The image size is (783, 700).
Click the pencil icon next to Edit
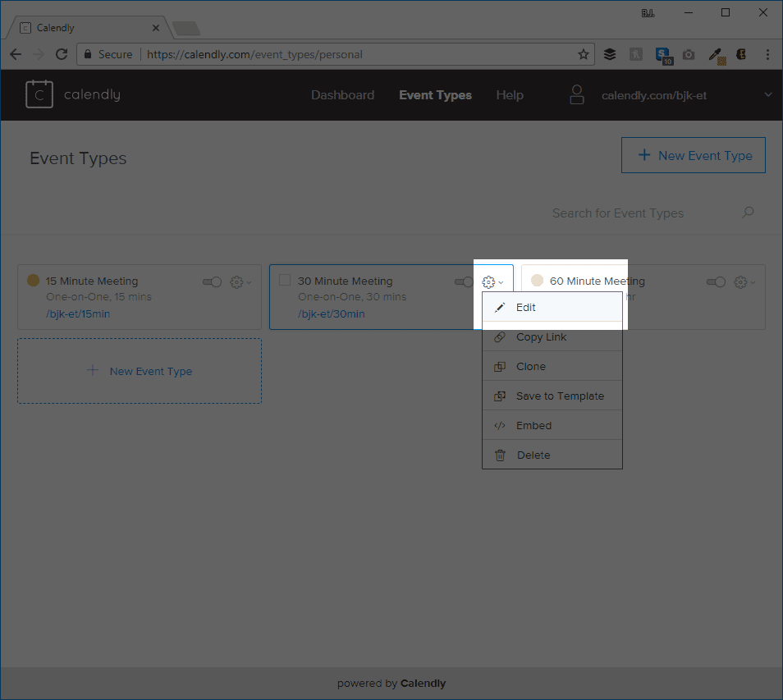click(x=499, y=308)
